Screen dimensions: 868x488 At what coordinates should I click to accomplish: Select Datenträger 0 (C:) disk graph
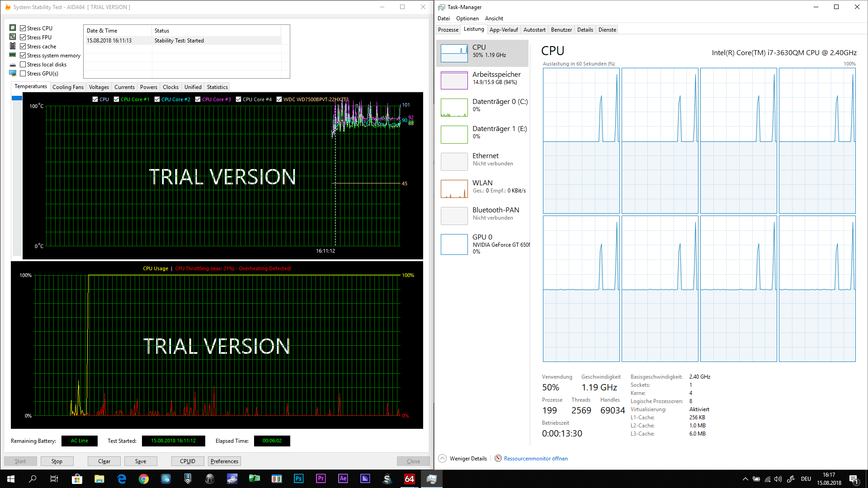tap(454, 108)
